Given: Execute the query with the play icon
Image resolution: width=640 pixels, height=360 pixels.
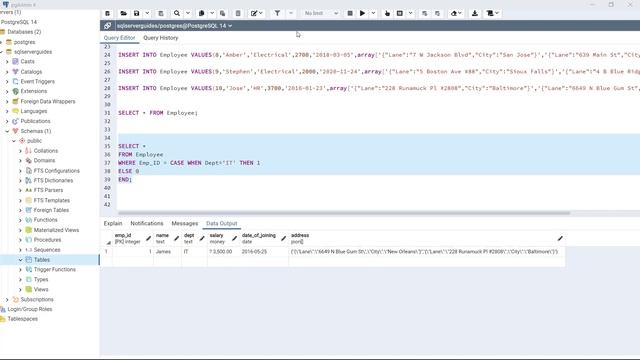Looking at the screenshot, I should (362, 13).
